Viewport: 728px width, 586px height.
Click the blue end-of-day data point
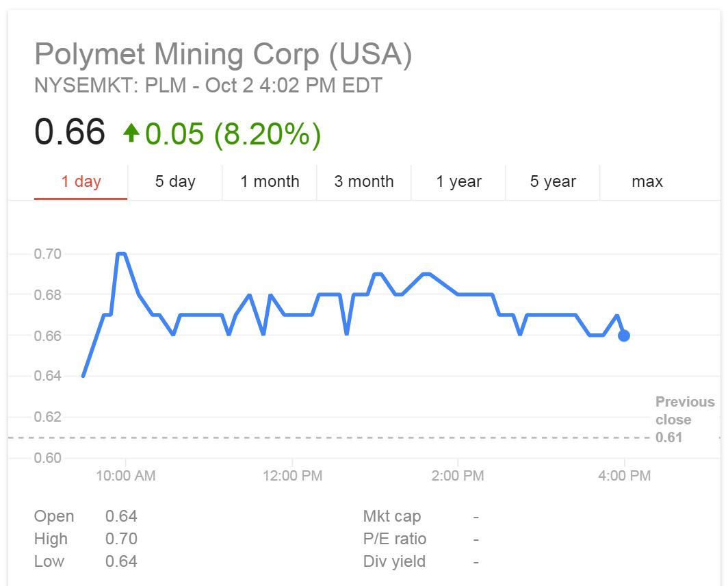click(623, 335)
